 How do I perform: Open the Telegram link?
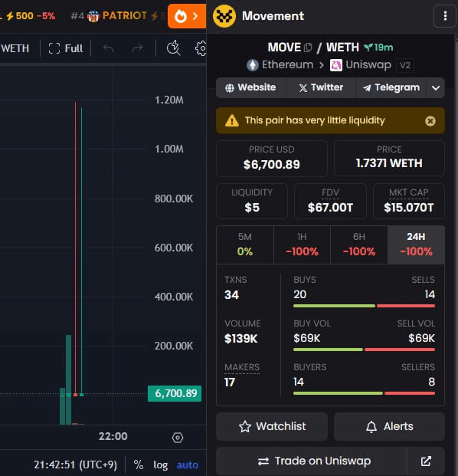click(x=391, y=87)
